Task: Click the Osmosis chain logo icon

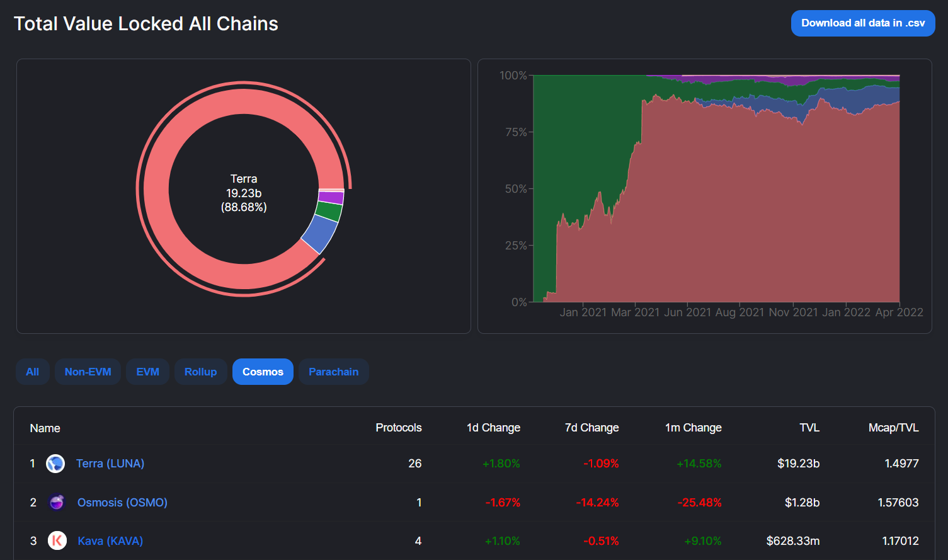Action: coord(57,502)
